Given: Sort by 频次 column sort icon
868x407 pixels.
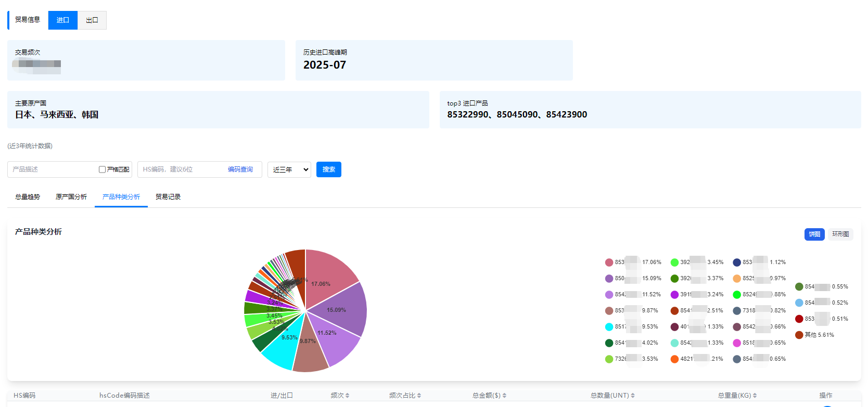Looking at the screenshot, I should (347, 396).
